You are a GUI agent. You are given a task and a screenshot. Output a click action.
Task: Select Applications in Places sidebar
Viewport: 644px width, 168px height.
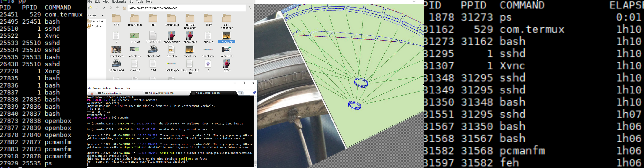pyautogui.click(x=96, y=26)
